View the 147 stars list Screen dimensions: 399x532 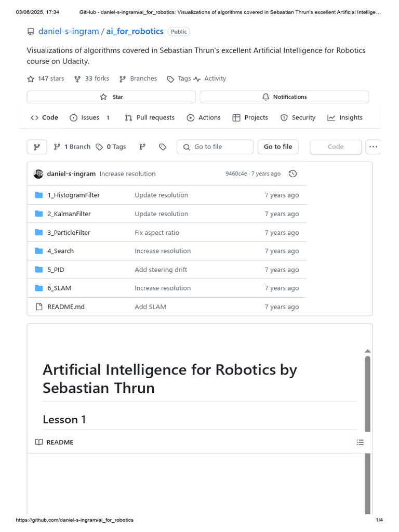click(x=46, y=78)
